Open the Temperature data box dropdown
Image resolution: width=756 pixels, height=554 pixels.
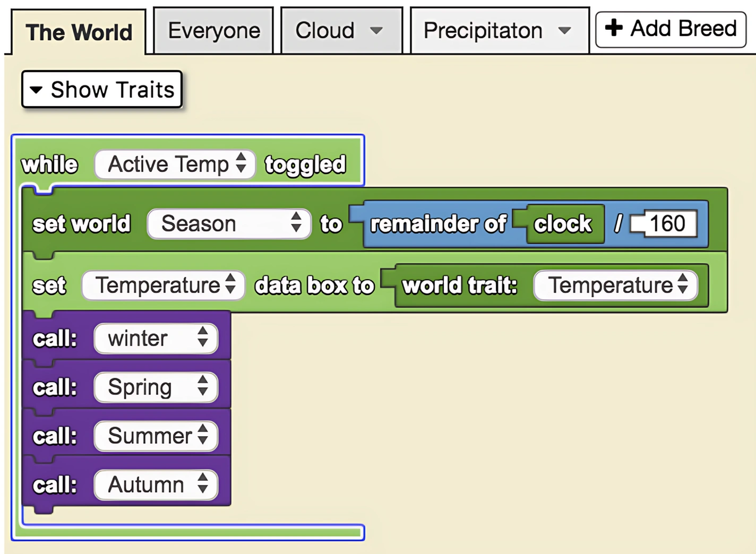[163, 285]
